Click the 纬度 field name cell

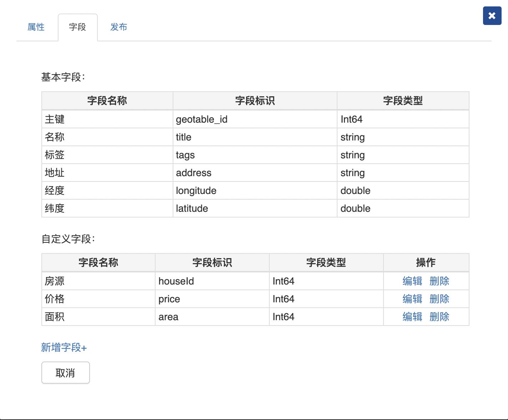tap(107, 208)
